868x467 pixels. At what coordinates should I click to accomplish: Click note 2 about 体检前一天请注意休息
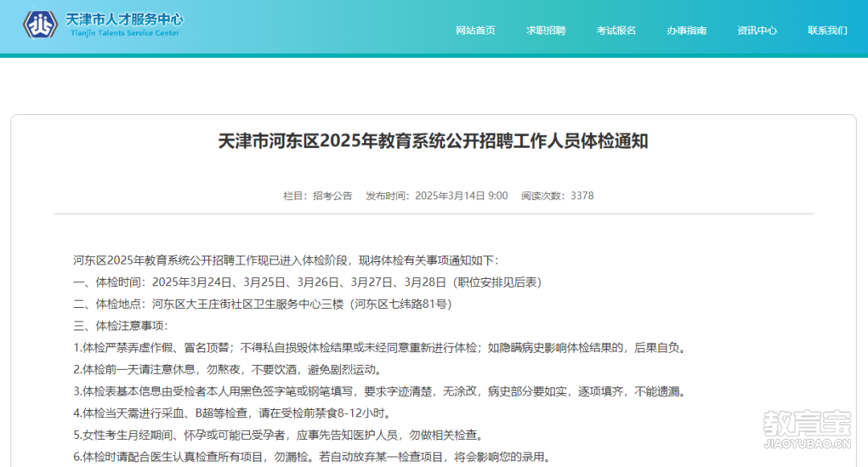point(229,370)
